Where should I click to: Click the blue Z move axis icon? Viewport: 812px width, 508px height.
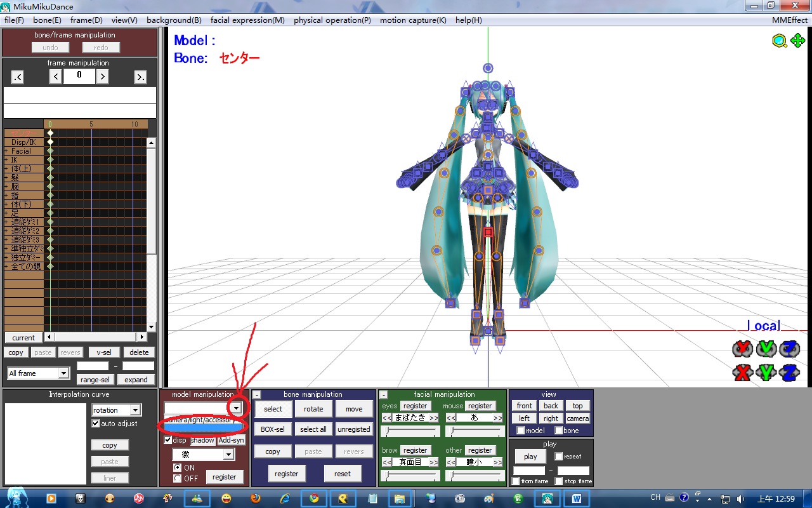tap(790, 372)
